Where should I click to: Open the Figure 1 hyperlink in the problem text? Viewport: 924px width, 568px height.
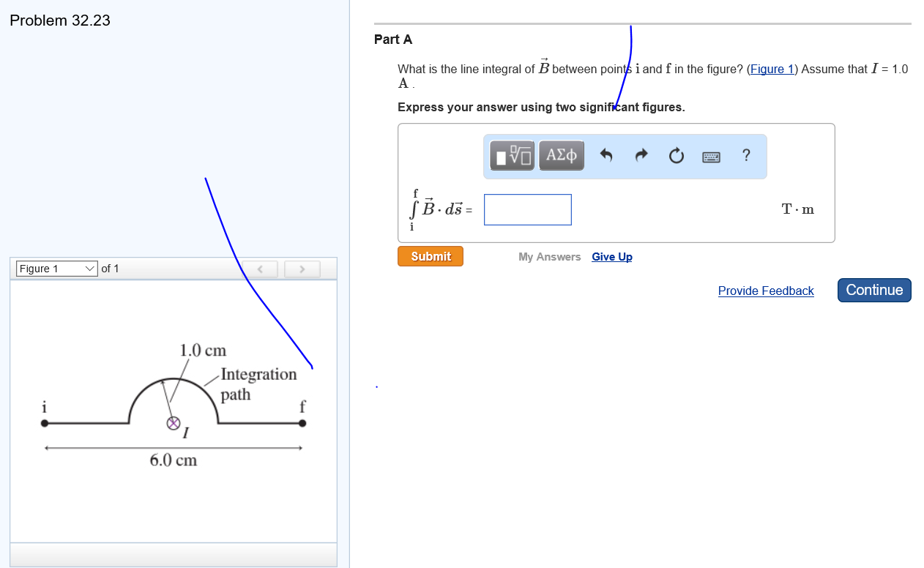772,69
